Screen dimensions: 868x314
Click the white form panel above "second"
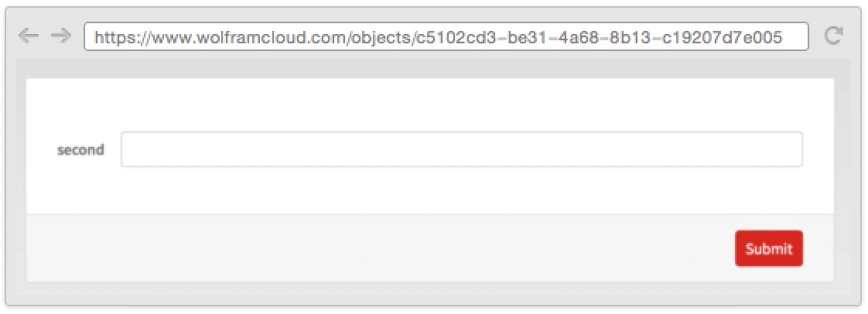click(x=430, y=105)
